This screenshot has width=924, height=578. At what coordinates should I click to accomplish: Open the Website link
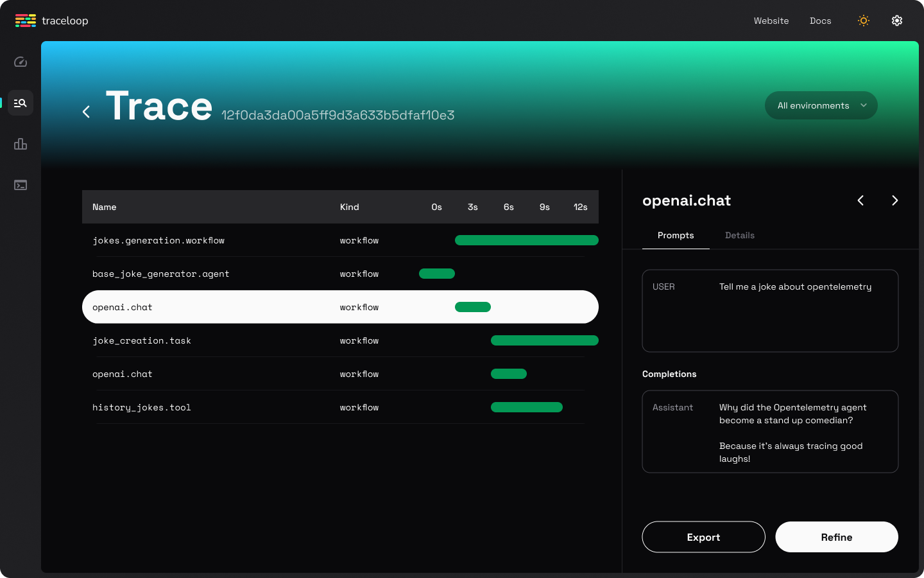(x=771, y=21)
